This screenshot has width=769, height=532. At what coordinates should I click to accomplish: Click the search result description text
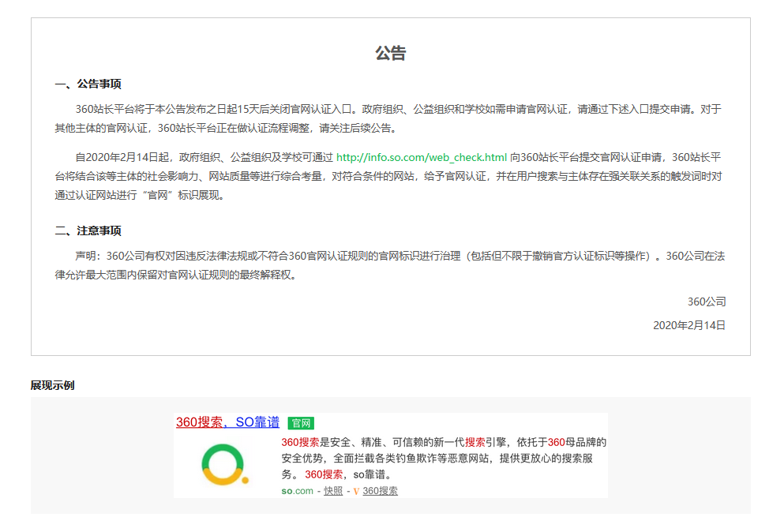point(444,458)
